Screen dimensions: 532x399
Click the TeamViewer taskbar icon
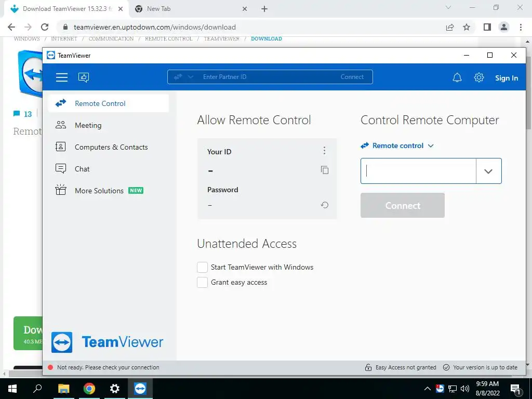tap(140, 389)
